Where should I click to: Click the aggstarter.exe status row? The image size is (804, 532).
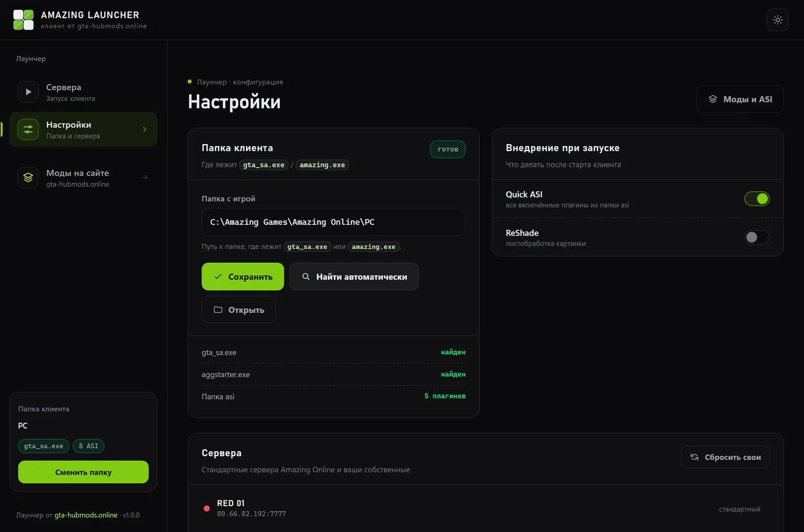(x=333, y=374)
